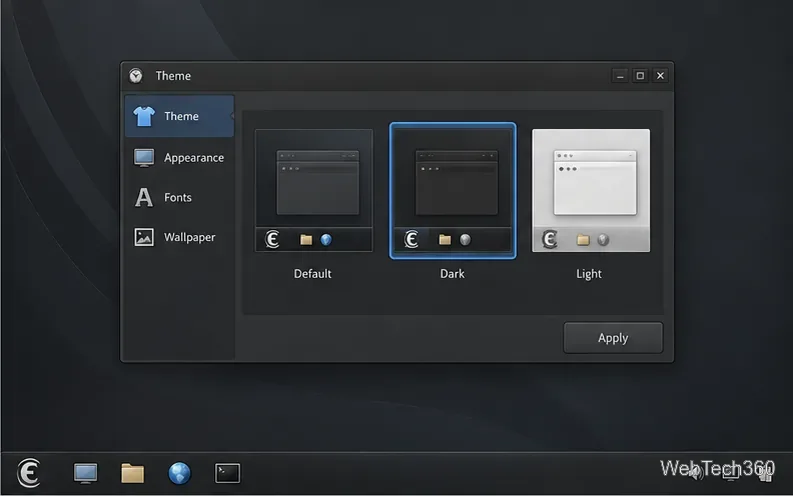Click the Light theme label
Viewport: 793px width, 496px height.
(589, 274)
